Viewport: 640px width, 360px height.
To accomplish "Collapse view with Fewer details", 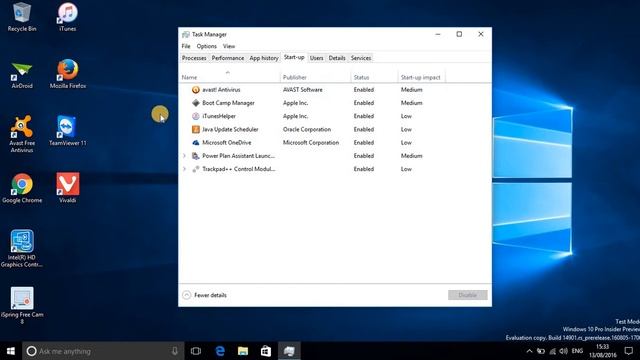I will pyautogui.click(x=204, y=295).
